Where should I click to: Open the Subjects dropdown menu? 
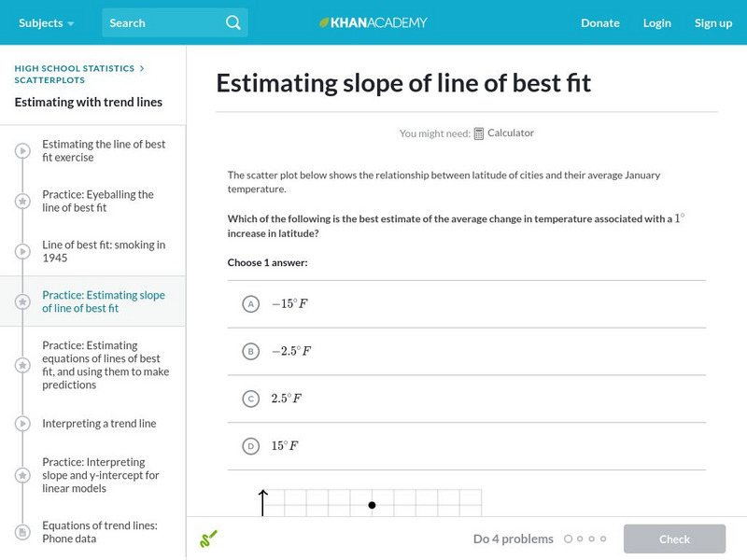coord(46,22)
